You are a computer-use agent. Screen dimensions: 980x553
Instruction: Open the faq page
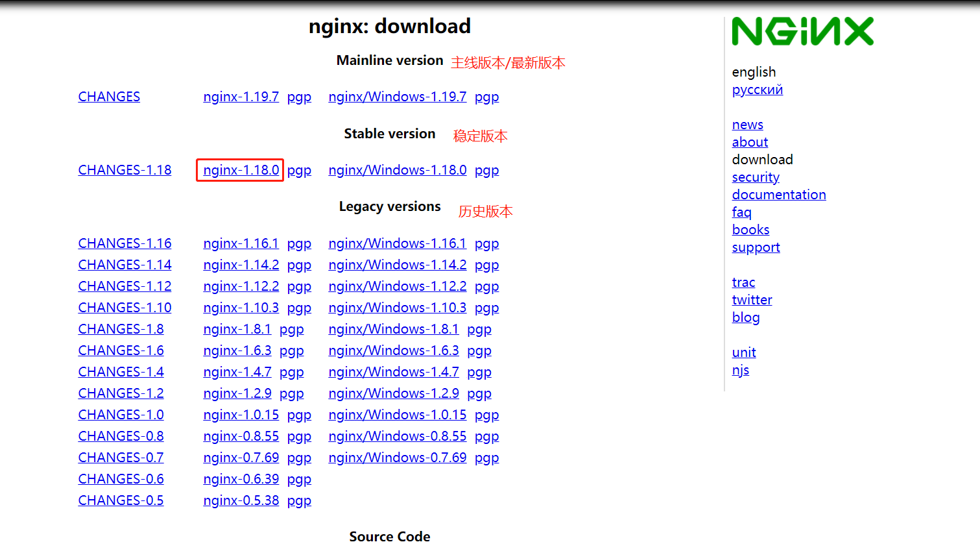coord(741,212)
